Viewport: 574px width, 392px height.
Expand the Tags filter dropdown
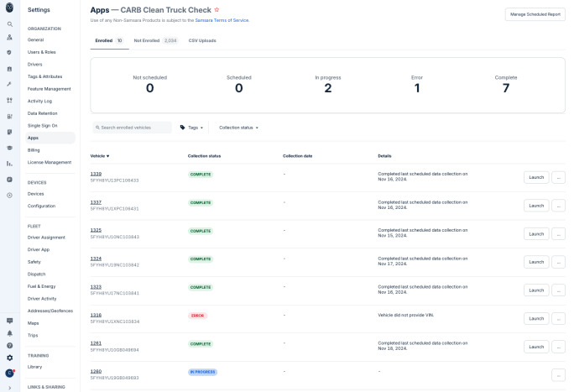pos(191,128)
